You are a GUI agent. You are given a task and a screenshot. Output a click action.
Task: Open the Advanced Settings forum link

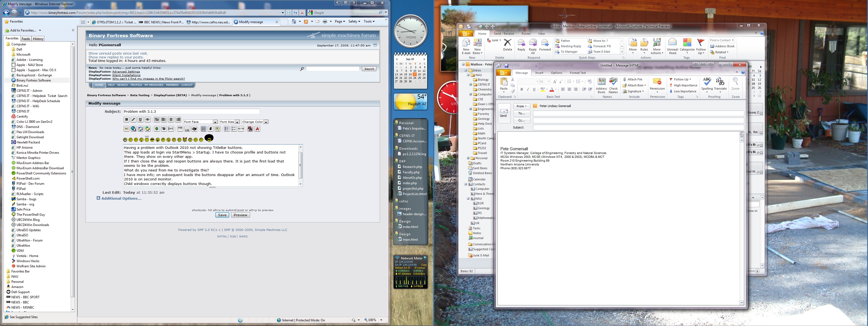point(126,71)
